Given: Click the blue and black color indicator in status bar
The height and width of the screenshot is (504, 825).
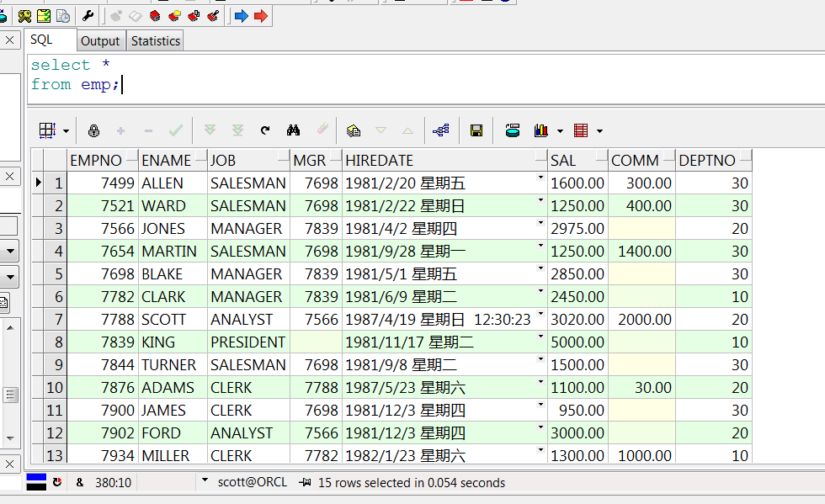Looking at the screenshot, I should point(36,482).
